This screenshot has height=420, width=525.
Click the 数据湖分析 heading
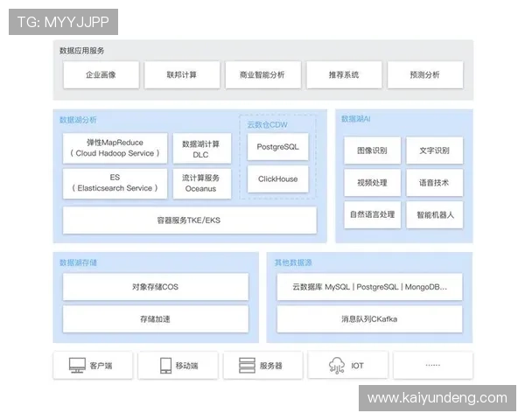click(78, 120)
